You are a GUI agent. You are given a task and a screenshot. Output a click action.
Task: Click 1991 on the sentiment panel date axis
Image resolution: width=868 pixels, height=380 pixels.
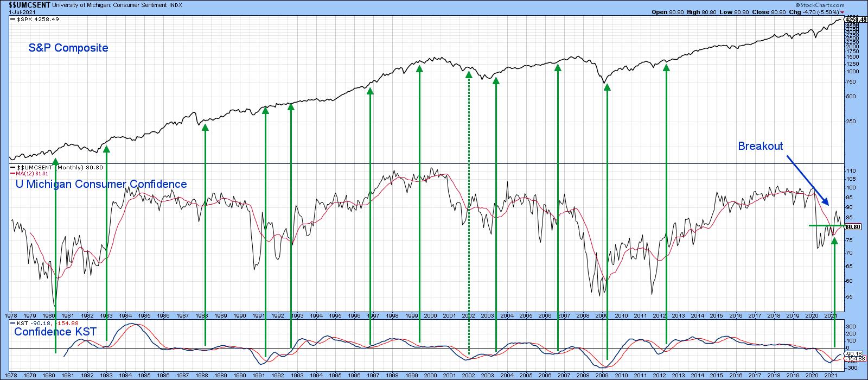pyautogui.click(x=258, y=315)
